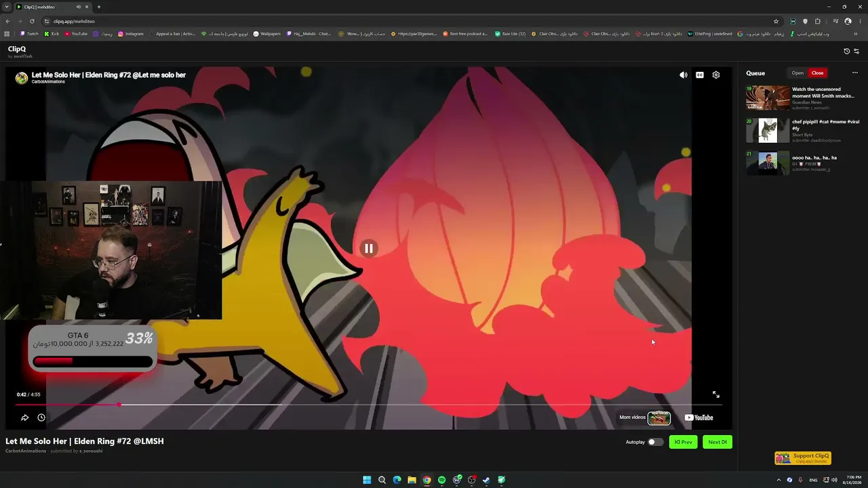868x488 pixels.
Task: Click the video title 'Let Me Solo Her' in player
Action: coord(108,75)
